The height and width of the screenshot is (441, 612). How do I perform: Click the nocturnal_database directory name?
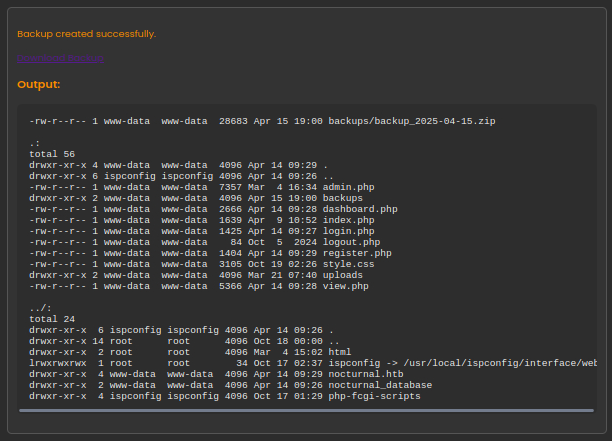click(380, 385)
